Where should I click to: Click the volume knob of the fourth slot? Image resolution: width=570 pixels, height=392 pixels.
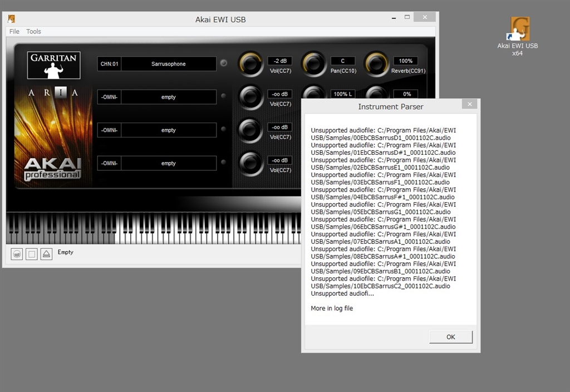pyautogui.click(x=250, y=163)
